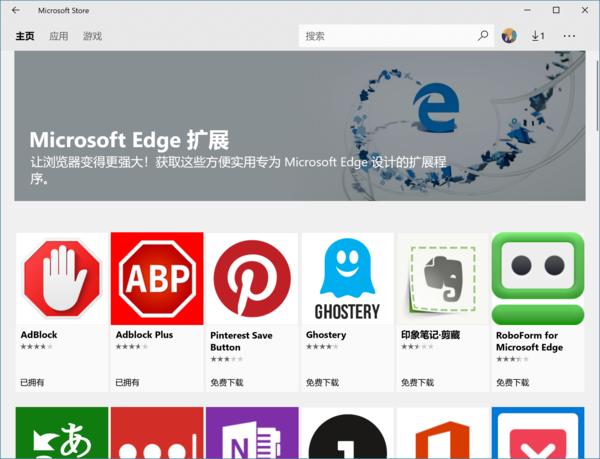Open the Adblock Plus ABP icon
The height and width of the screenshot is (459, 600).
pos(157,278)
